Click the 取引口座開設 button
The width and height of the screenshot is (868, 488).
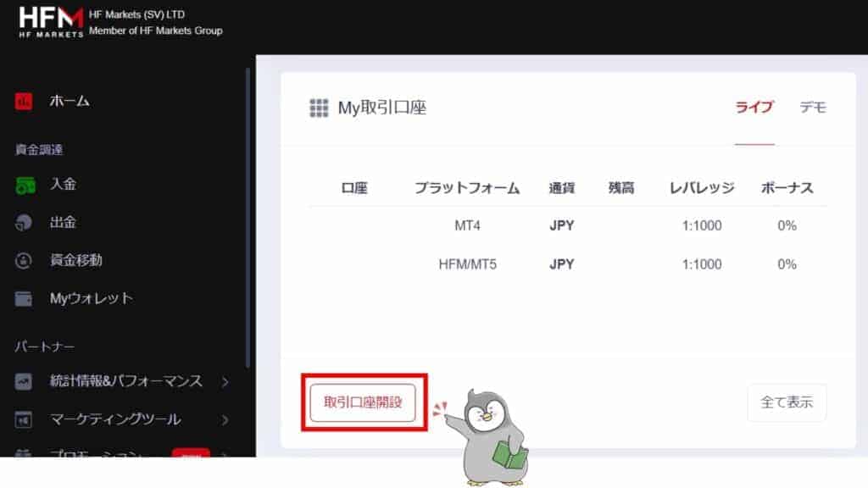click(363, 402)
